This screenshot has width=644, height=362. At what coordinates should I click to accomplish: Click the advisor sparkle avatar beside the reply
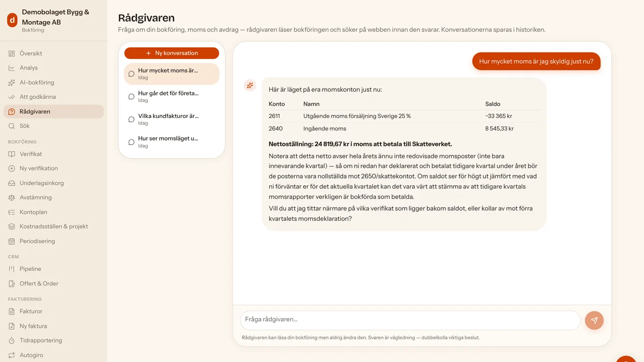point(250,85)
